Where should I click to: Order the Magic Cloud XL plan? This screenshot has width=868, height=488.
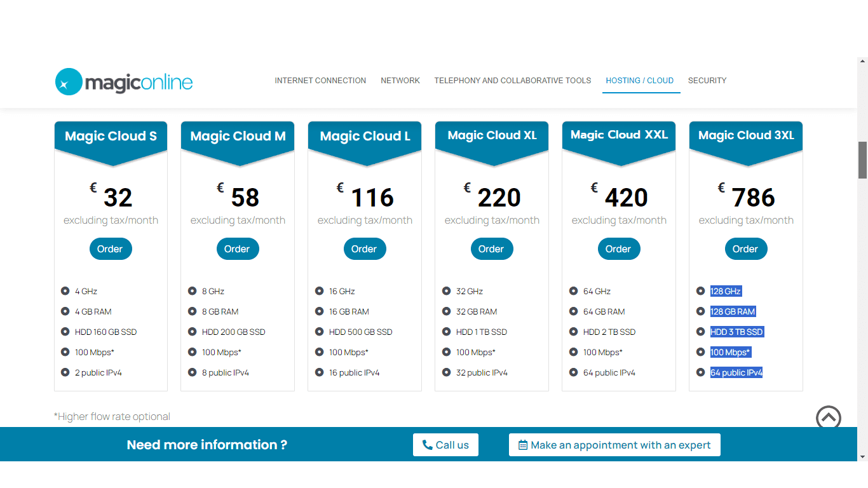[x=491, y=249]
